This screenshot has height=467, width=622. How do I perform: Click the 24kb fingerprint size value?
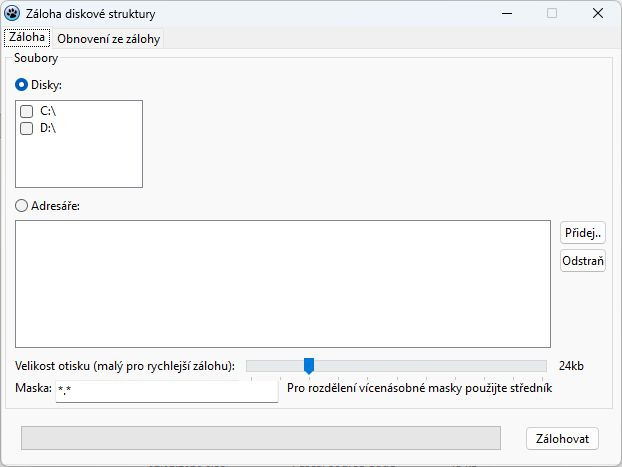click(571, 366)
